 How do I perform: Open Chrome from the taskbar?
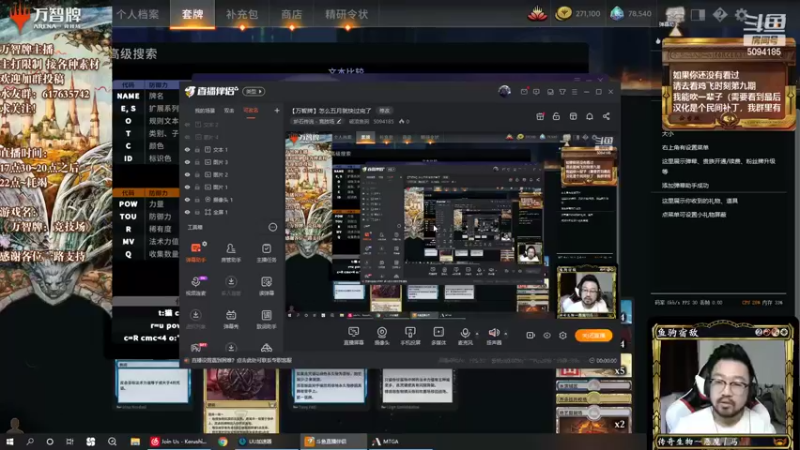[223, 441]
